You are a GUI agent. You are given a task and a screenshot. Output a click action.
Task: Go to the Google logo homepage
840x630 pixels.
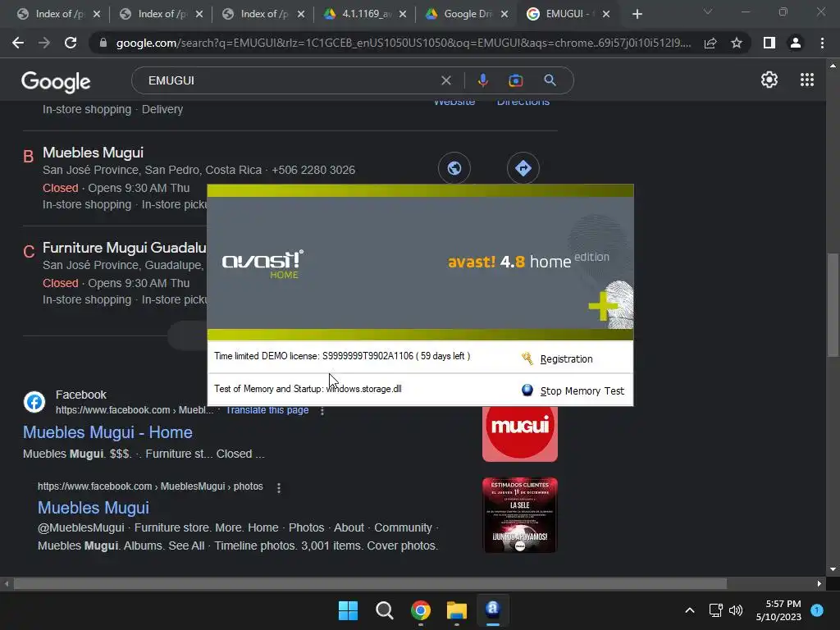tap(56, 81)
